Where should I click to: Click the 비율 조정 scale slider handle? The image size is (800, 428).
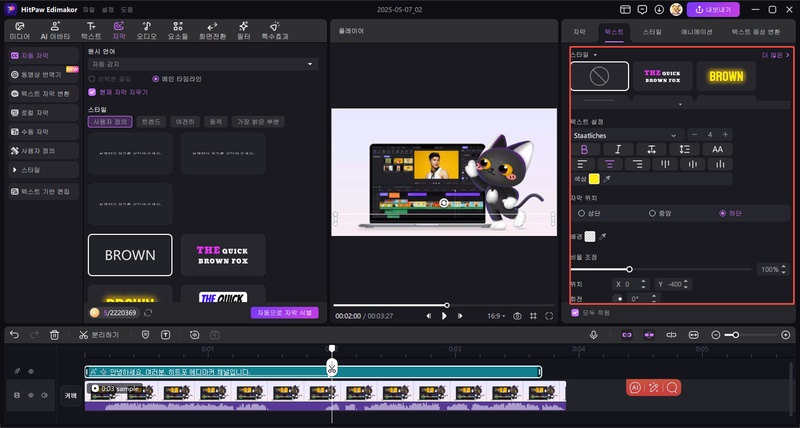(630, 269)
